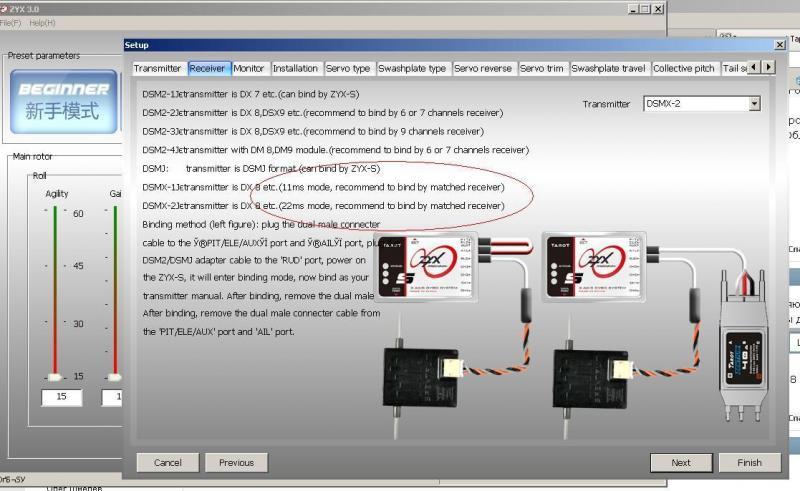Open the Swashplate type tab
The width and height of the screenshot is (800, 491).
click(x=412, y=68)
